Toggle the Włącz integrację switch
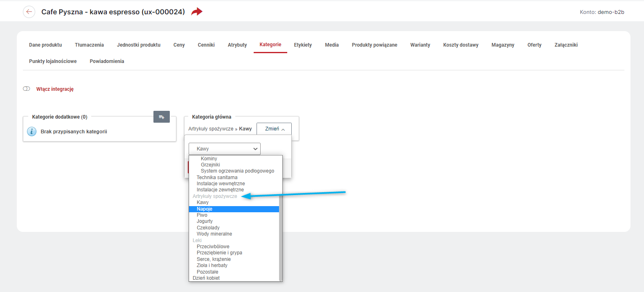The height and width of the screenshot is (292, 644). pyautogui.click(x=27, y=89)
